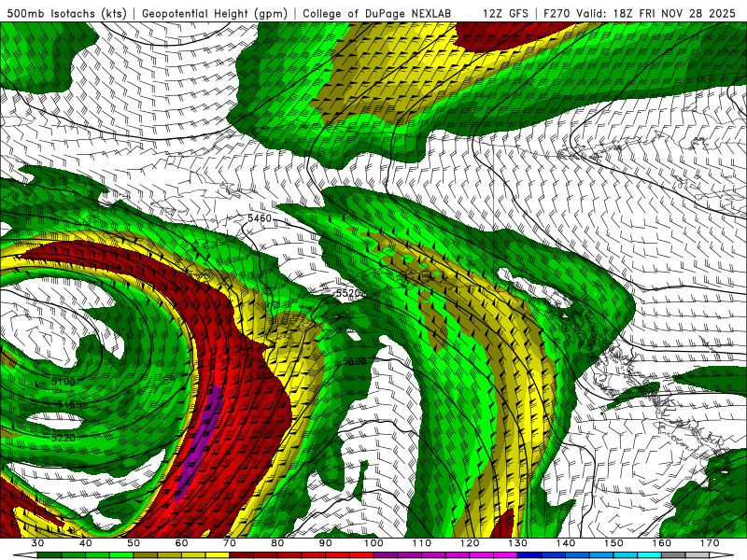This screenshot has height=560, width=747.
Task: Click the 130 value on the color scale
Action: [518, 543]
